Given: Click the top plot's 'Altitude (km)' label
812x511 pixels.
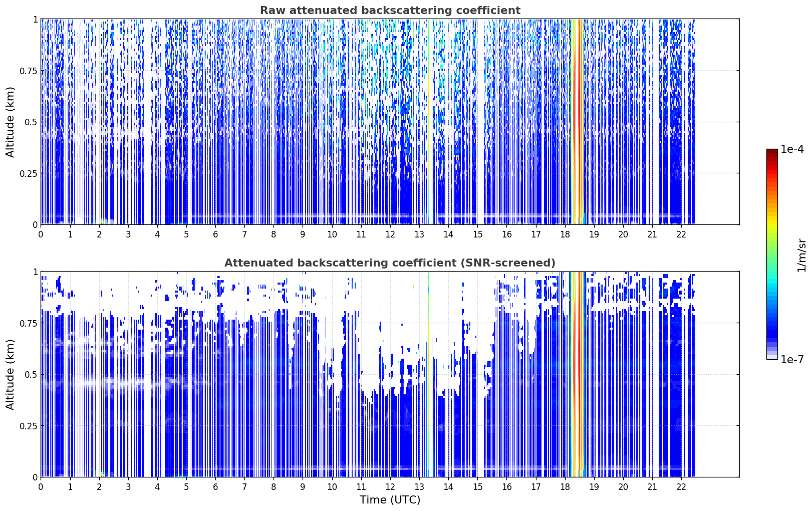Looking at the screenshot, I should 11,122.
